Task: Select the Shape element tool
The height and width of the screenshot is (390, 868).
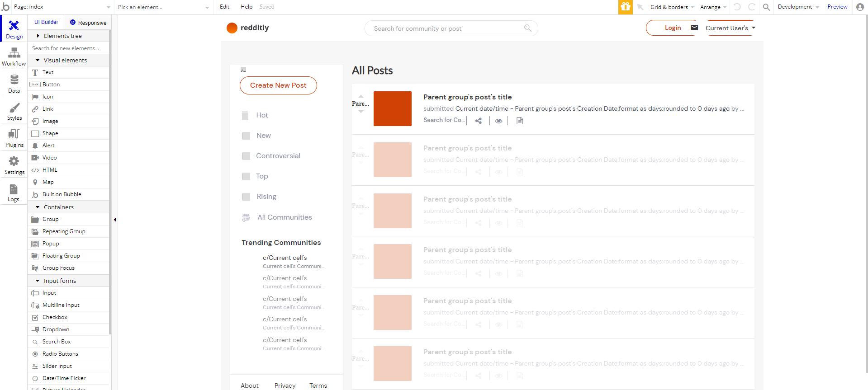Action: (69, 133)
